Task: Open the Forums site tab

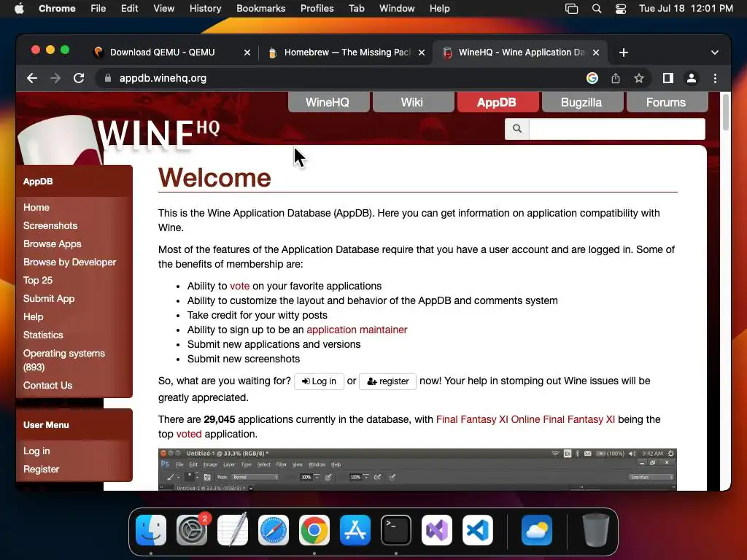Action: [666, 102]
